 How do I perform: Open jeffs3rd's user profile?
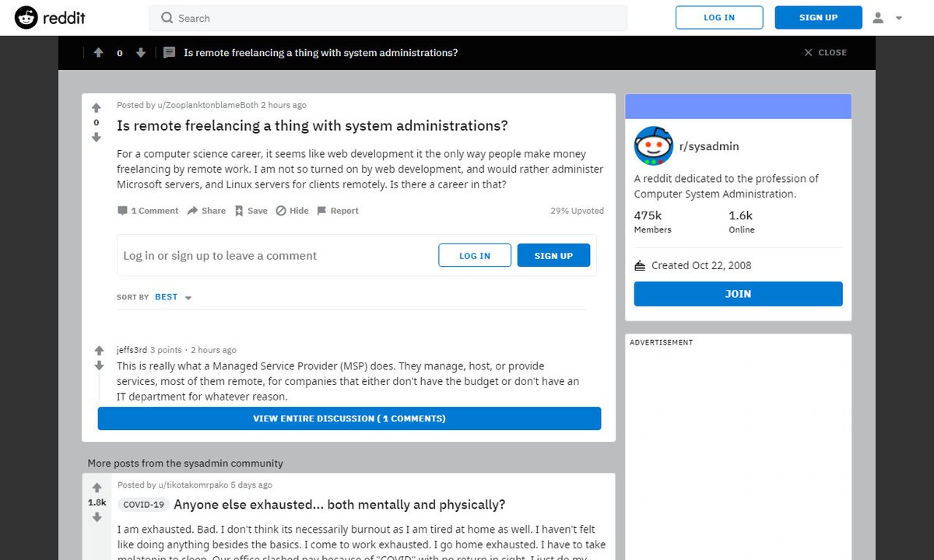point(132,350)
